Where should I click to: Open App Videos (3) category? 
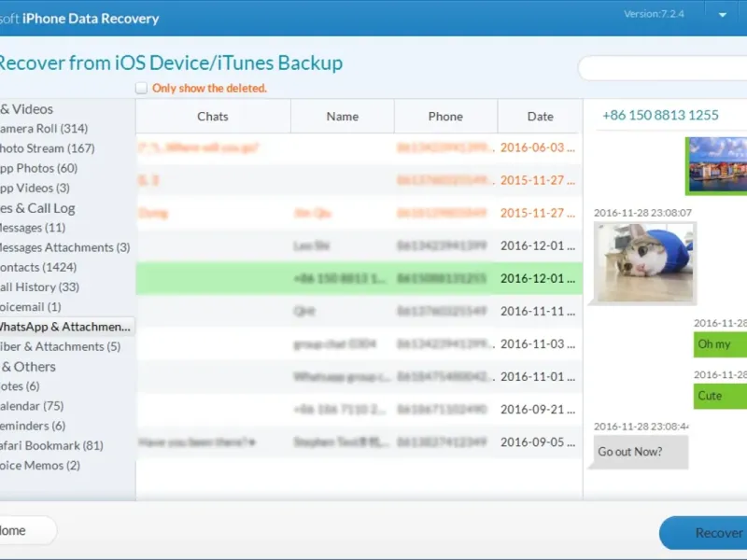(x=35, y=188)
